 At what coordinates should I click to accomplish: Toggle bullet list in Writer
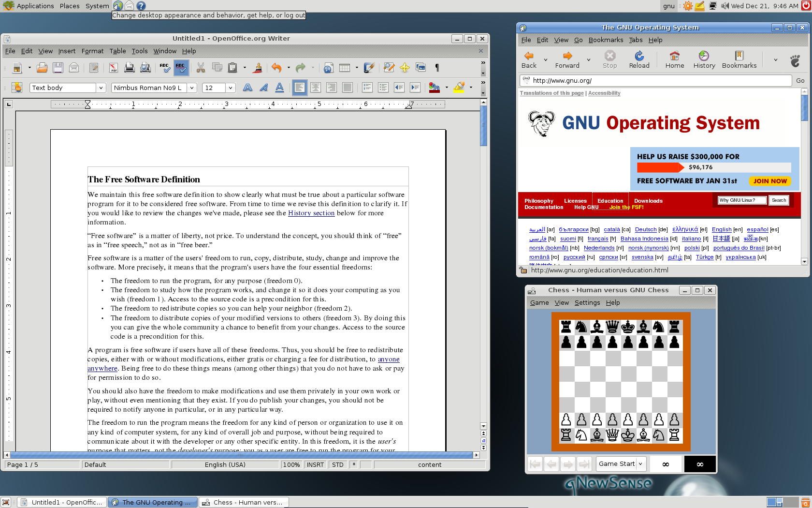click(x=383, y=88)
